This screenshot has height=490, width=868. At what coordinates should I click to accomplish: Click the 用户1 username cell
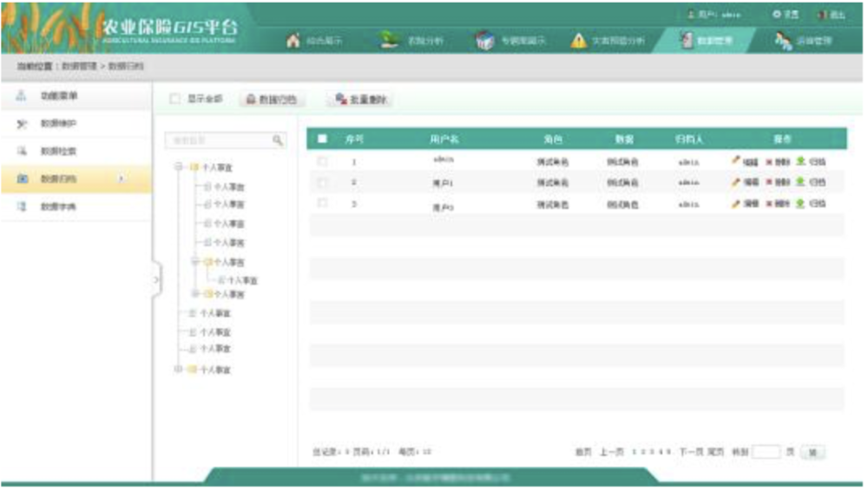point(443,183)
